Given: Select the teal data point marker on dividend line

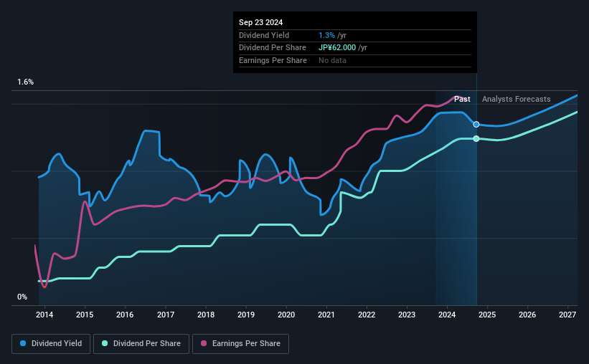Looking at the screenshot, I should pyautogui.click(x=476, y=138).
